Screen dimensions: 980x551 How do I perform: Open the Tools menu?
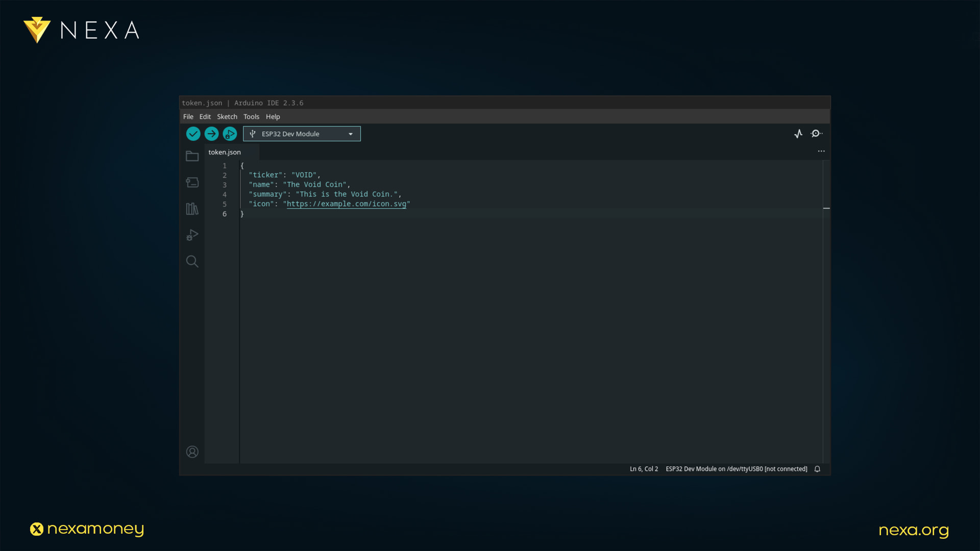[251, 117]
